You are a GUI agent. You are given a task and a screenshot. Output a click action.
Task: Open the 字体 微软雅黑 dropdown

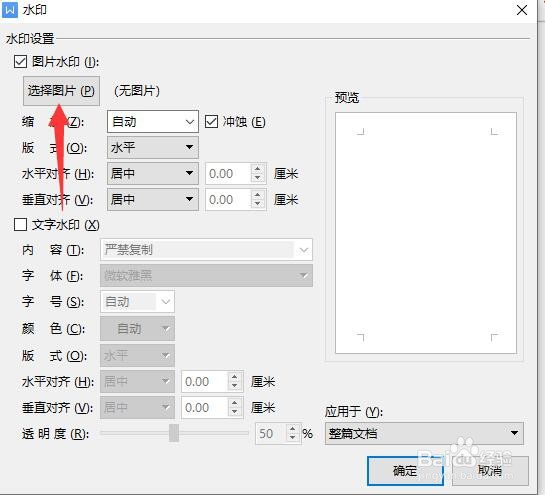click(x=206, y=276)
